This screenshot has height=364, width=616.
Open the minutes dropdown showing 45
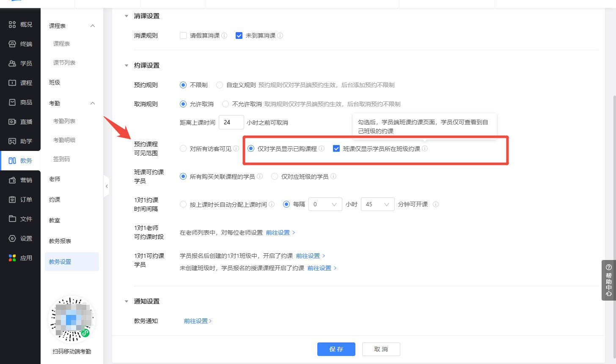[x=377, y=204]
